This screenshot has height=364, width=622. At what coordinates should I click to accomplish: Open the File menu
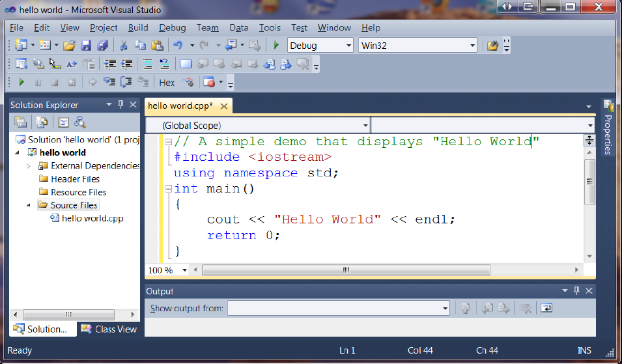click(16, 28)
